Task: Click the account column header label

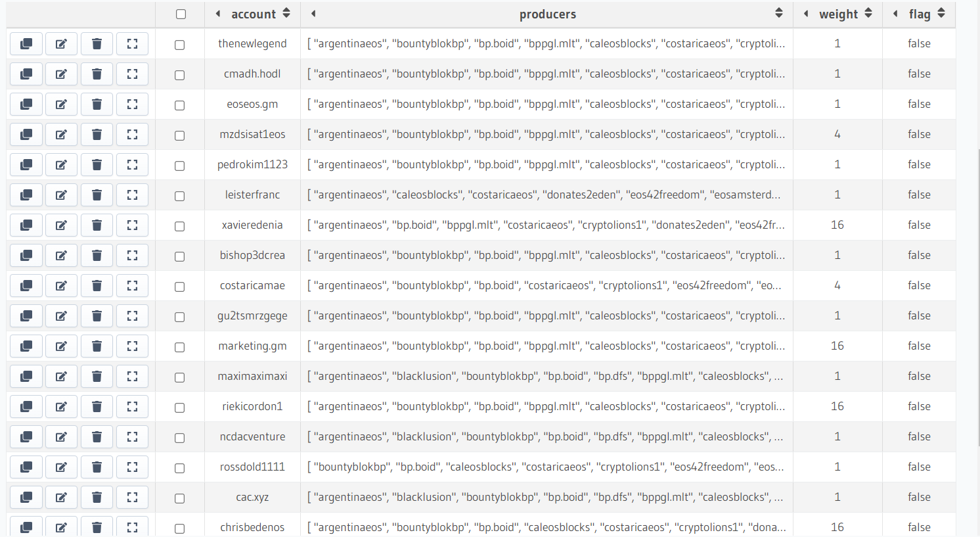Action: (x=254, y=14)
